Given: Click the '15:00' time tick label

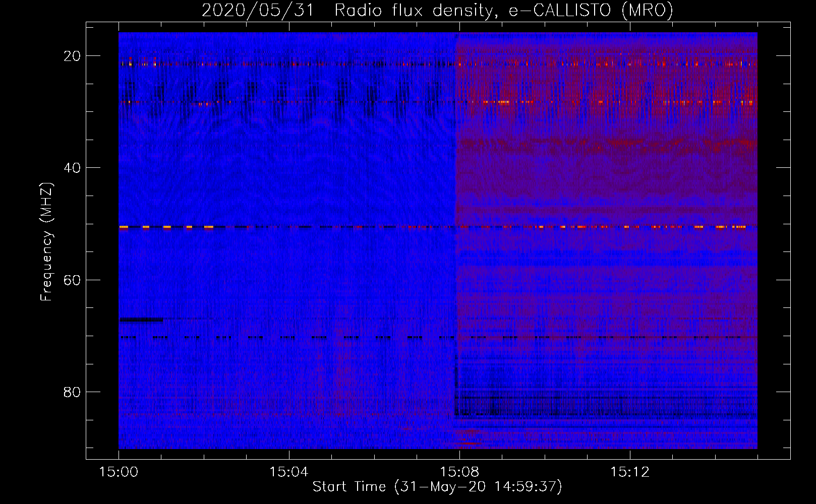Looking at the screenshot, I should click(119, 472).
